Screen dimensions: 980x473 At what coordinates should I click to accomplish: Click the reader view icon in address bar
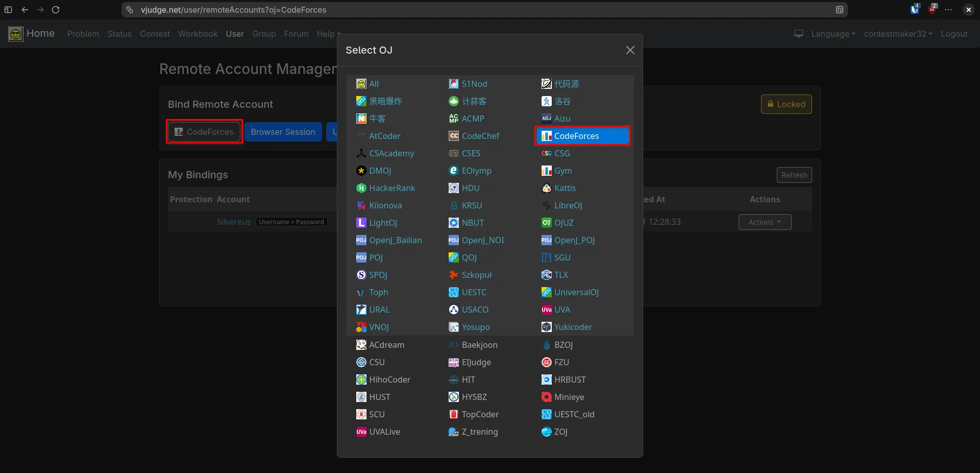(x=840, y=10)
